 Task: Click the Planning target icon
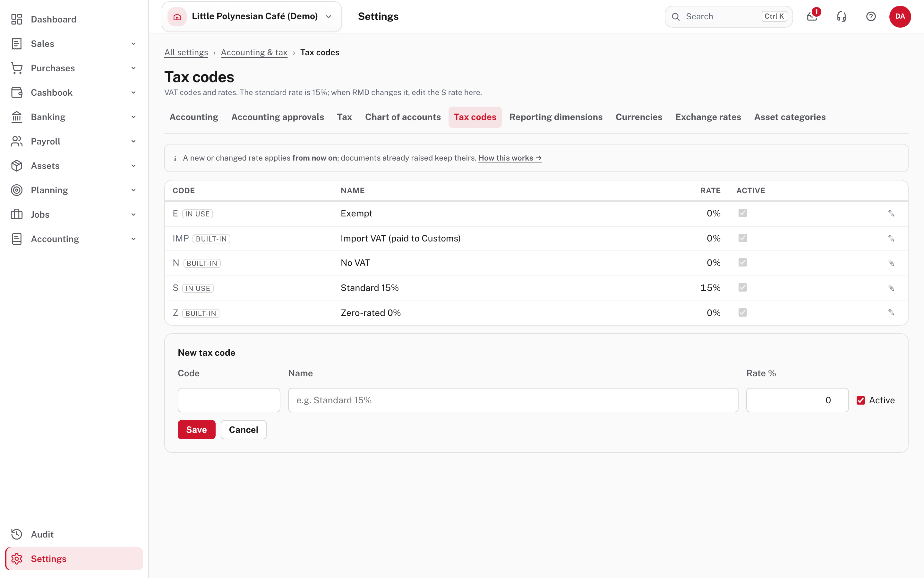[17, 190]
